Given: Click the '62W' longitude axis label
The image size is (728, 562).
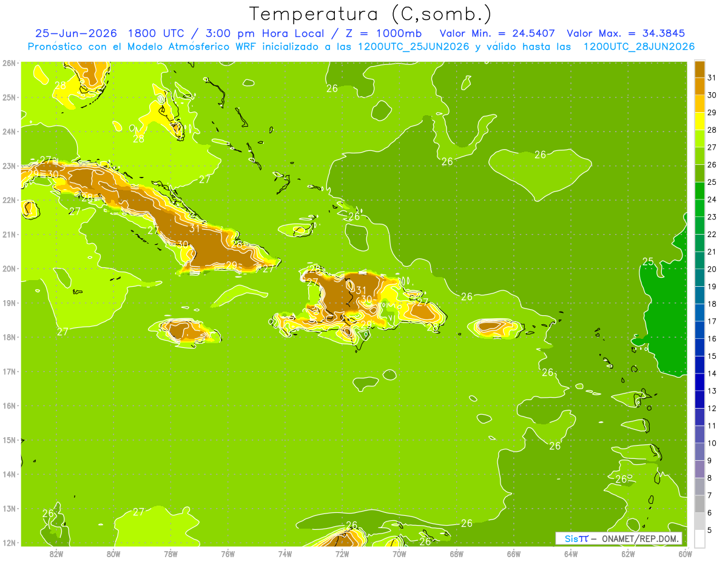Looking at the screenshot, I should point(628,554).
